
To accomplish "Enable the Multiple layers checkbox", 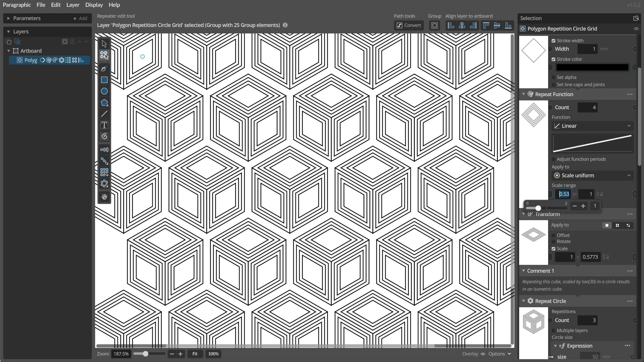I will (553, 331).
